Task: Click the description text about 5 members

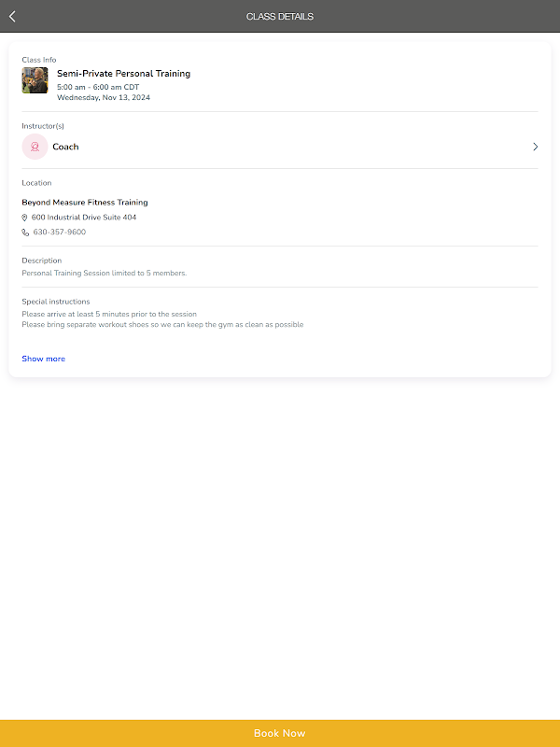Action: pos(105,274)
